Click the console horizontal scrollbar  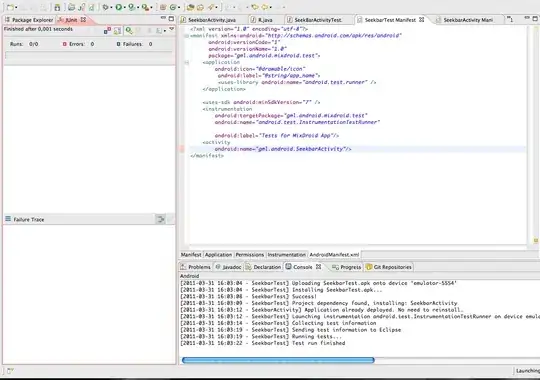(278, 360)
